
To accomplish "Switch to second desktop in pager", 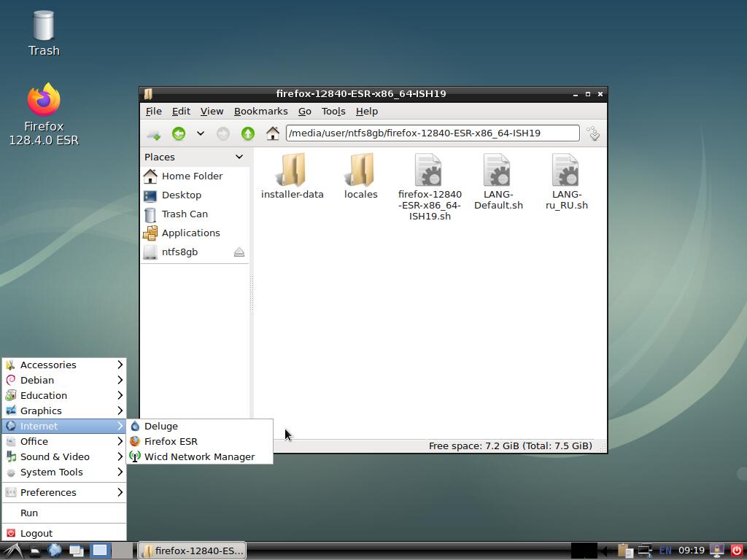I will (123, 551).
